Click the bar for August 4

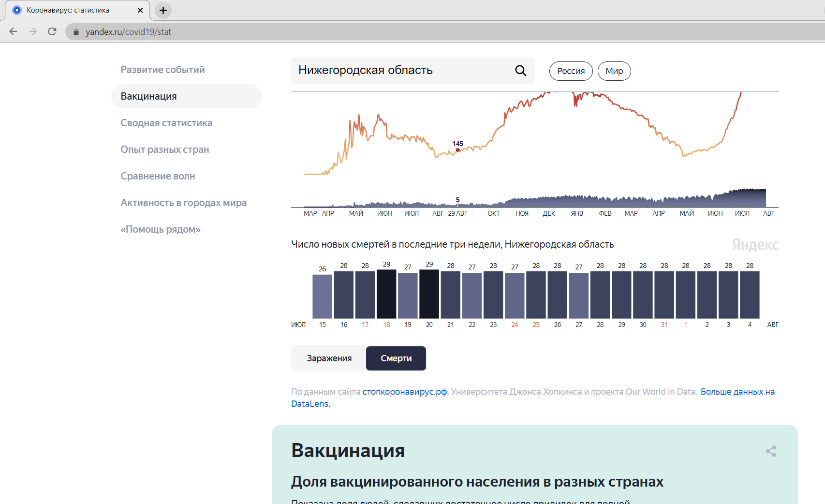tap(750, 295)
